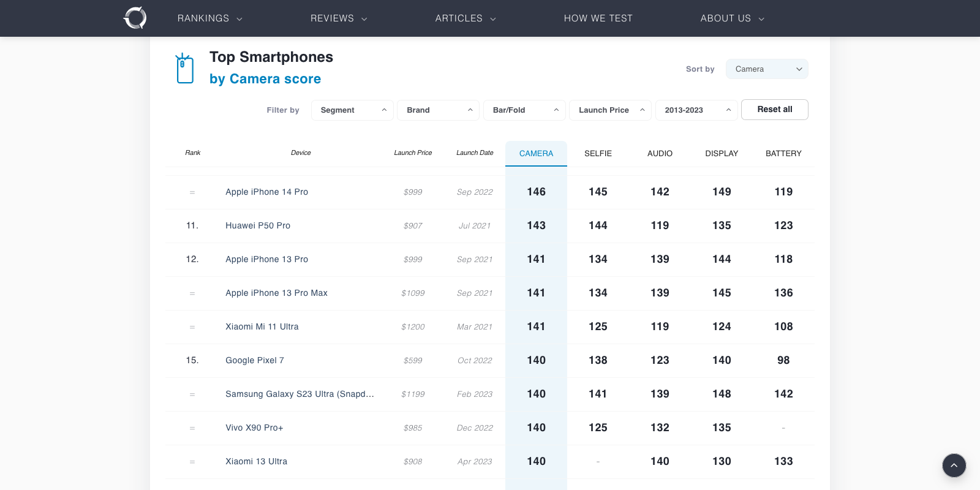Screen dimensions: 980x490
Task: Click the Device column header
Action: tap(301, 153)
